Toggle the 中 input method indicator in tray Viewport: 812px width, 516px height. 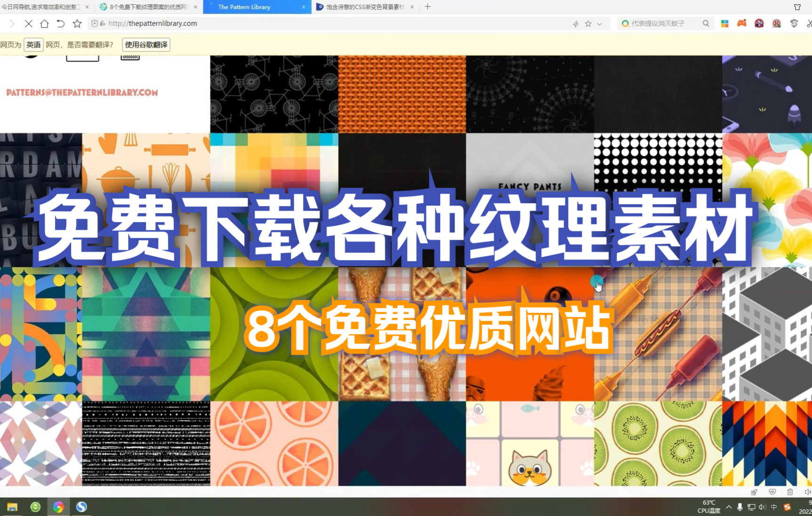coord(774,507)
